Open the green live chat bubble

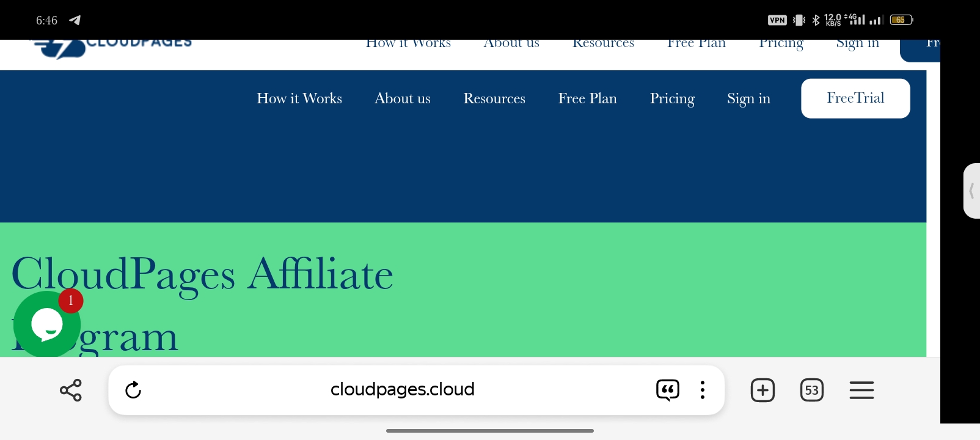coord(47,324)
